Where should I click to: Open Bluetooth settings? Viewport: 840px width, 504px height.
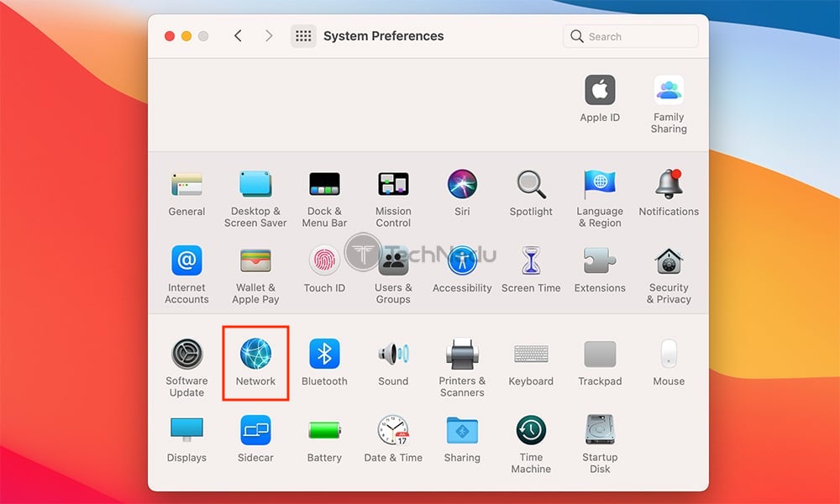324,354
